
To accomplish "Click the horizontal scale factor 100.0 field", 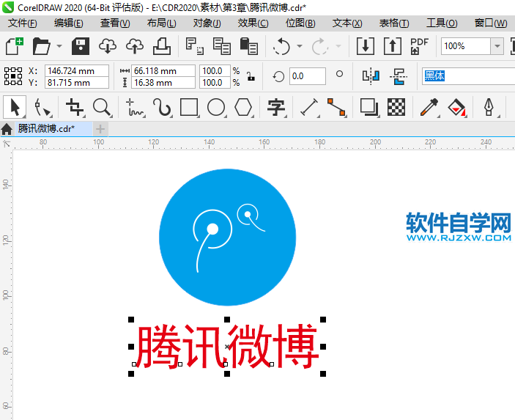I will coord(215,70).
